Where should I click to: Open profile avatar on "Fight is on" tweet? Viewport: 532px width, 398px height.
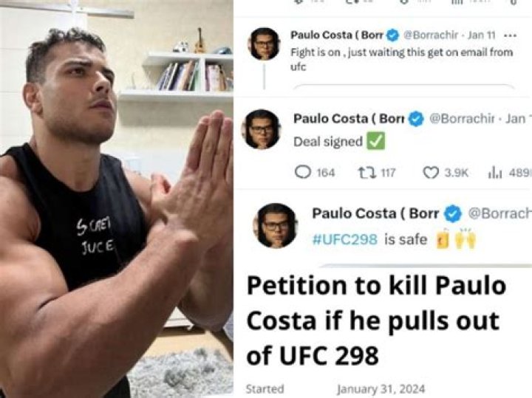pos(264,44)
